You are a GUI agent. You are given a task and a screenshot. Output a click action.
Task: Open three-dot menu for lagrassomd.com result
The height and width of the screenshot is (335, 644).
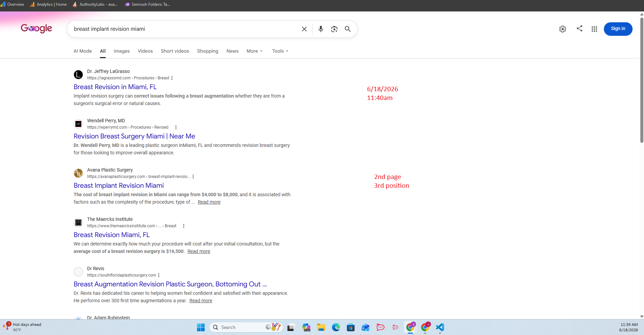click(x=172, y=78)
